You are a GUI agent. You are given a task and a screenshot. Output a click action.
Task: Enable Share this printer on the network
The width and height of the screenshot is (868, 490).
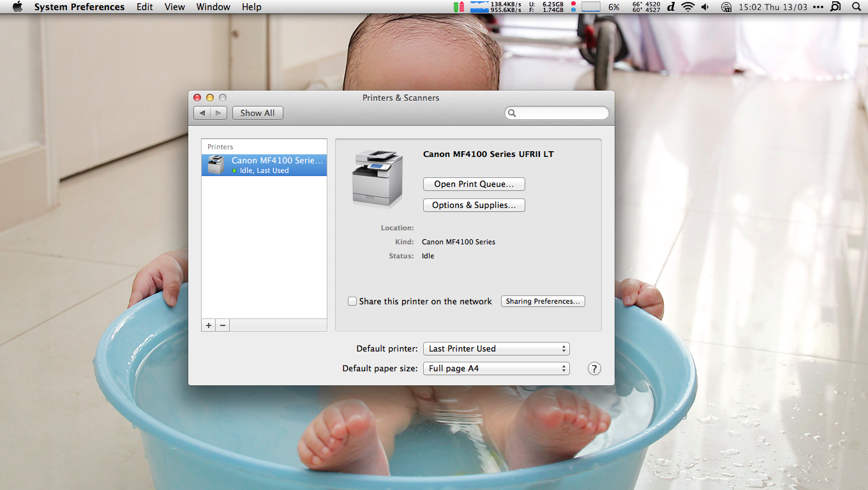point(352,301)
